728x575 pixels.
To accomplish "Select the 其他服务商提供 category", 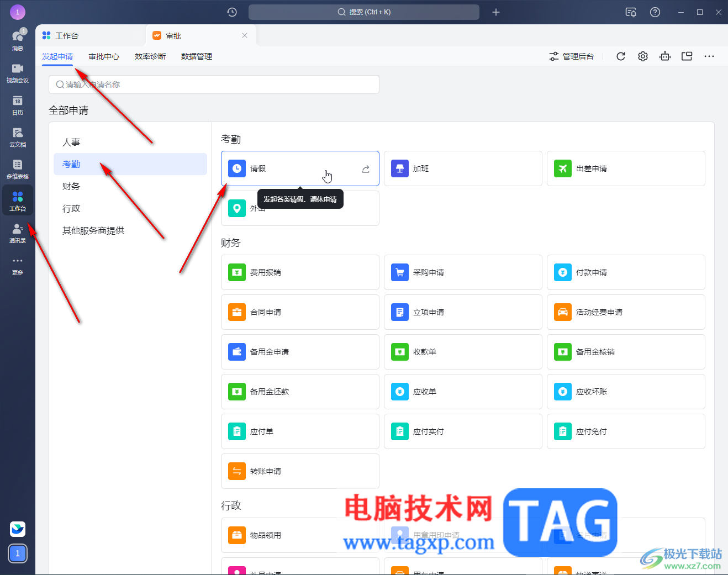I will [x=130, y=230].
